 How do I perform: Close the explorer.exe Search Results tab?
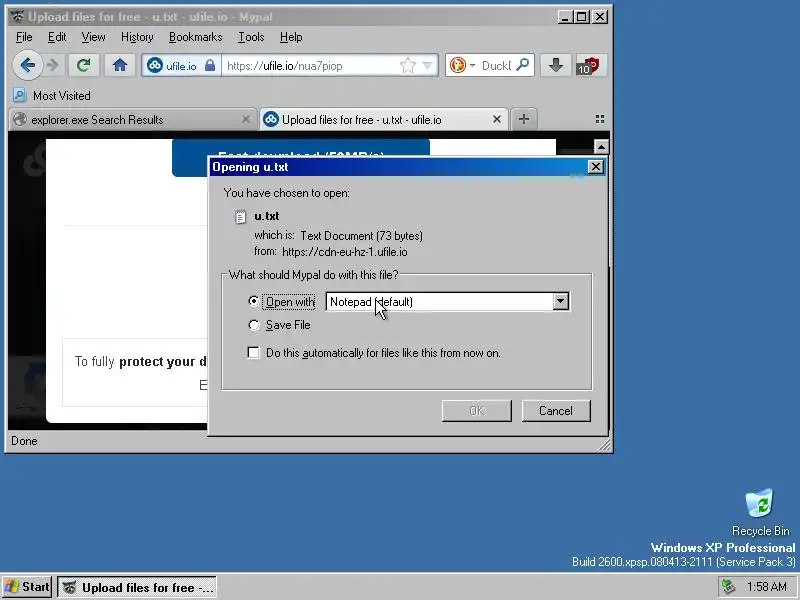pos(245,119)
